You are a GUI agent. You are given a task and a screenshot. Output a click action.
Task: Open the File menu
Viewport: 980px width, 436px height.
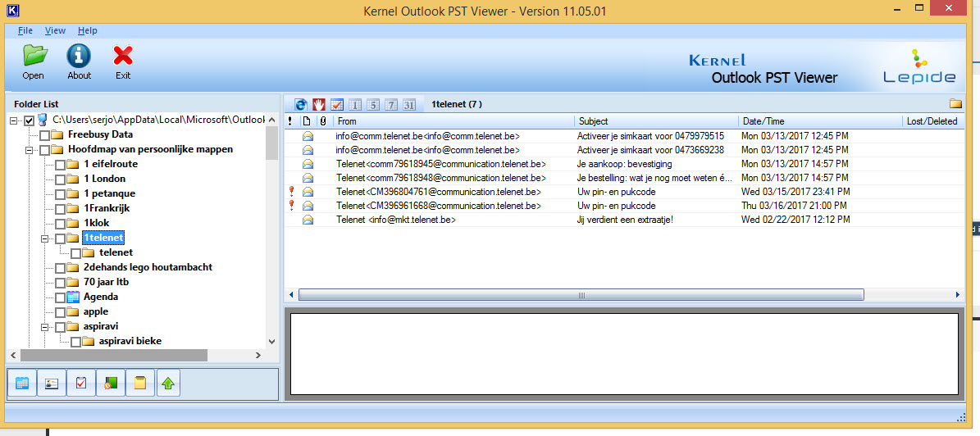pyautogui.click(x=25, y=30)
